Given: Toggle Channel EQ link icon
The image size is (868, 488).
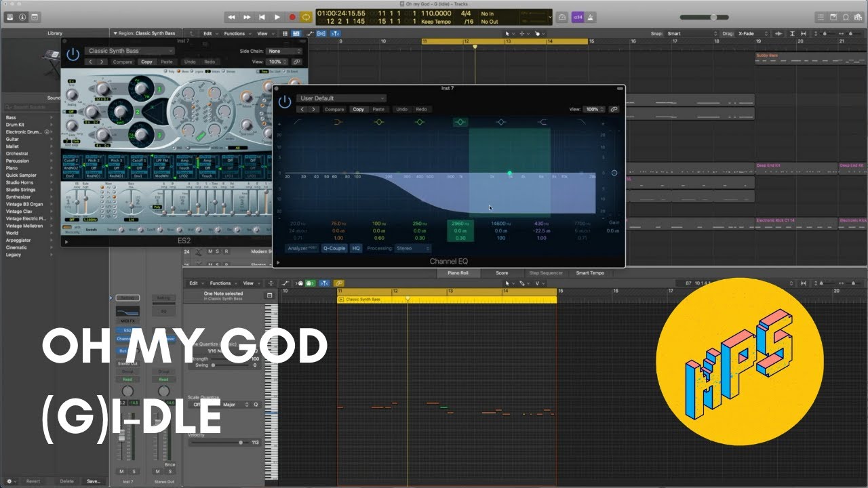Looking at the screenshot, I should click(x=614, y=109).
